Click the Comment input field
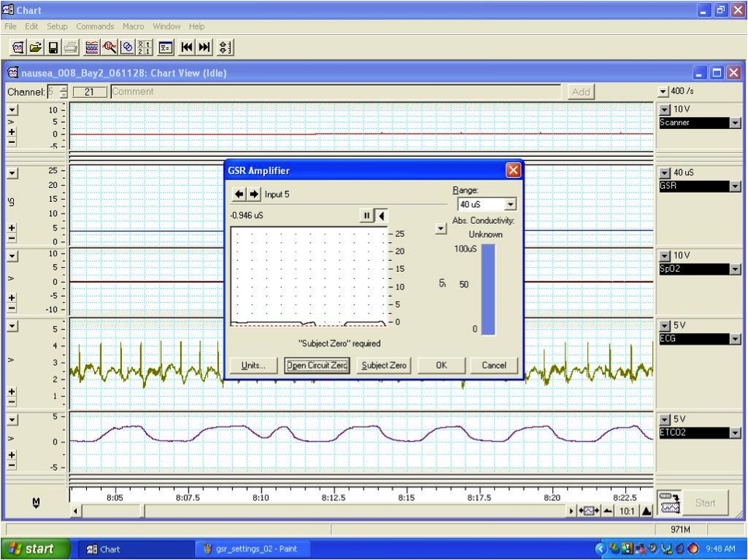Viewport: 748px width, 560px height. click(336, 92)
